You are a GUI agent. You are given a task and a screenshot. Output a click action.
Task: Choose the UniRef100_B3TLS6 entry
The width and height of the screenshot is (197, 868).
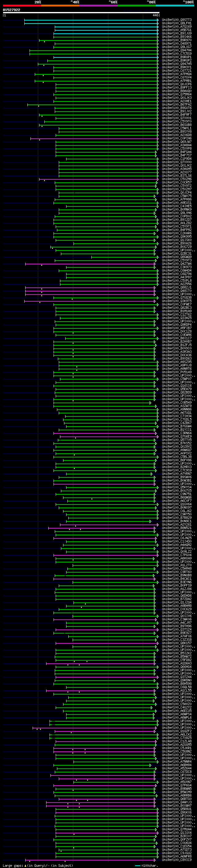pos(176,176)
